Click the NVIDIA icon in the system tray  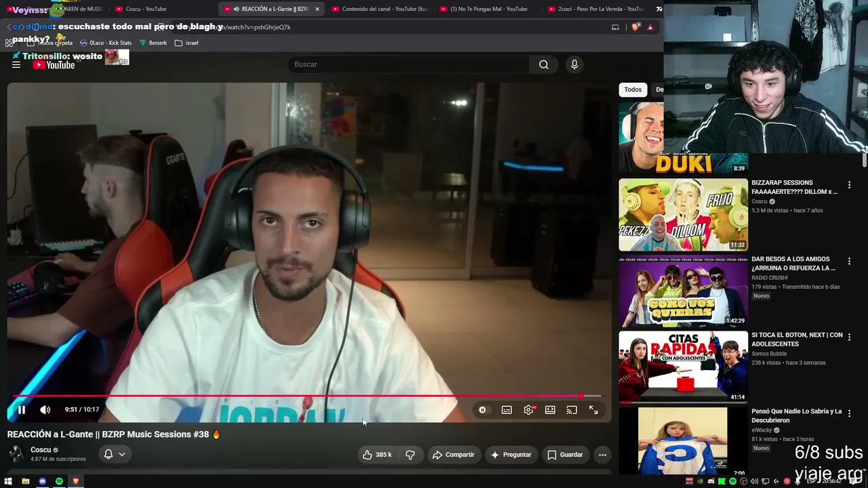pyautogui.click(x=701, y=481)
